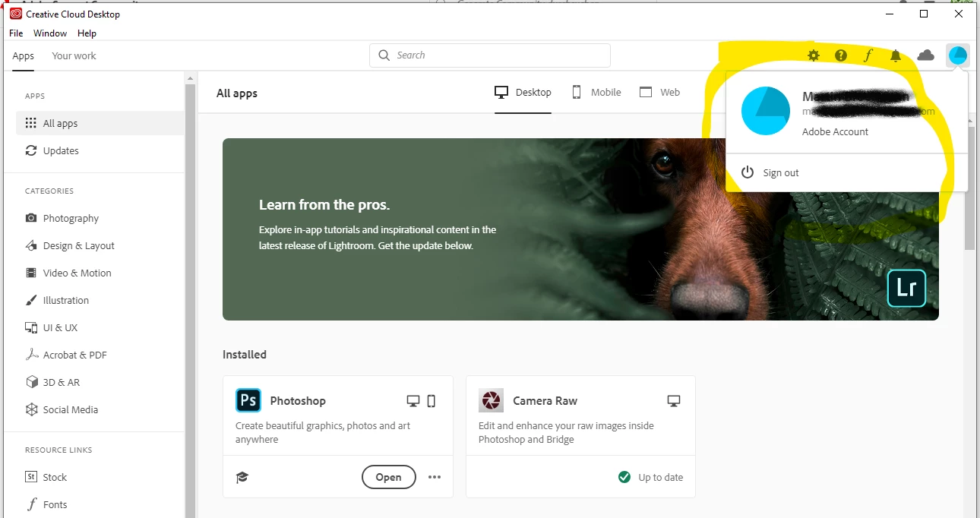
Task: Click the Installed section heading
Action: 245,355
